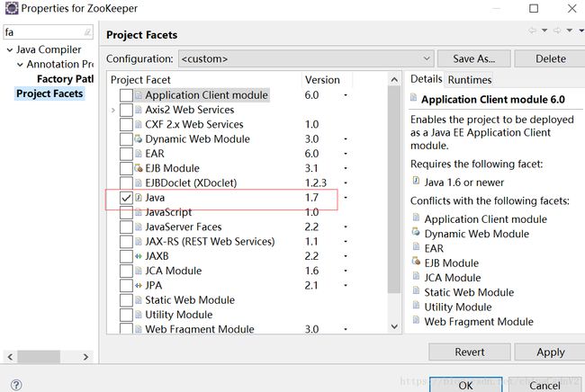
Task: Enable Dynamic Web Module facet checkbox
Action: pos(126,139)
